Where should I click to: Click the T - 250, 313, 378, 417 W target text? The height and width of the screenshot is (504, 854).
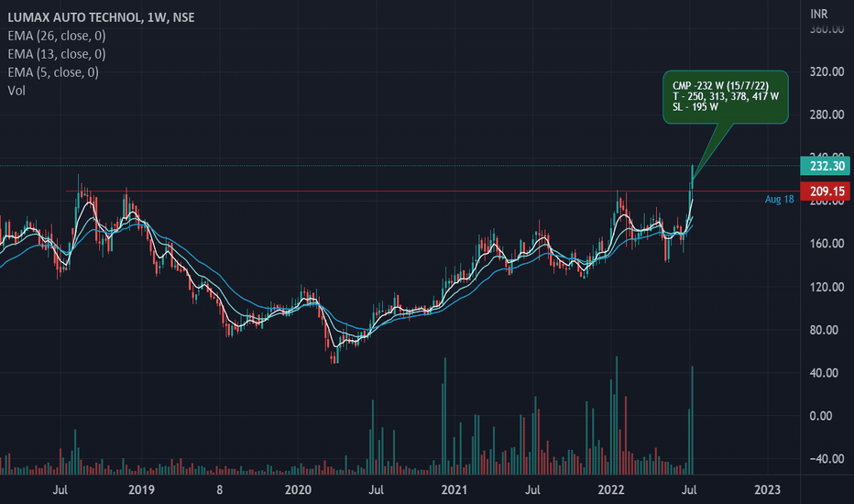coord(726,96)
